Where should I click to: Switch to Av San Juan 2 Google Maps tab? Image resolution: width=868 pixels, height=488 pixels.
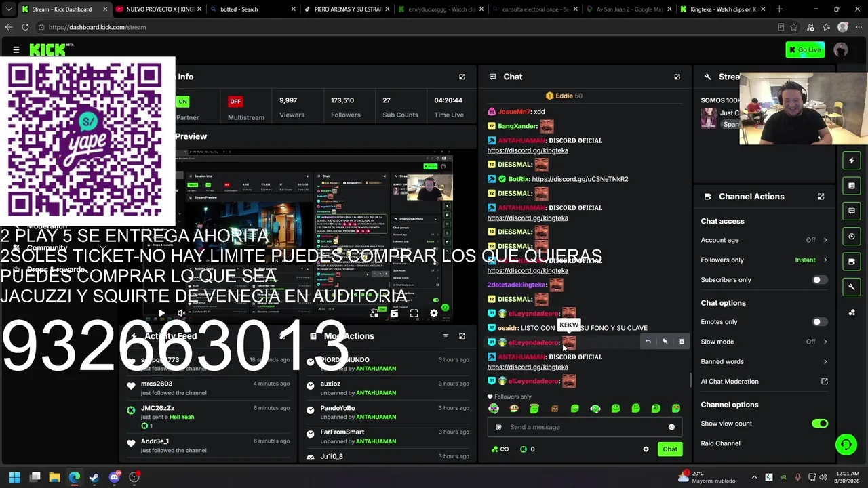(627, 9)
